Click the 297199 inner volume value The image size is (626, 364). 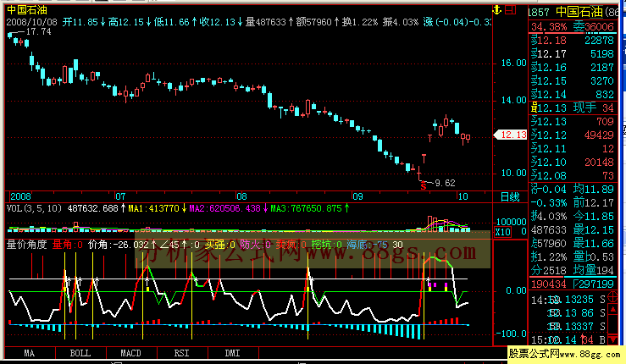click(593, 284)
